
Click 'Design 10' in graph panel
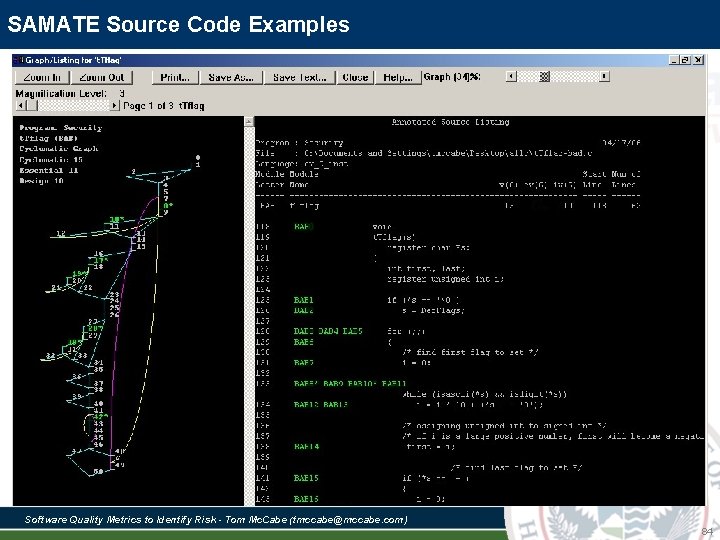click(41, 180)
